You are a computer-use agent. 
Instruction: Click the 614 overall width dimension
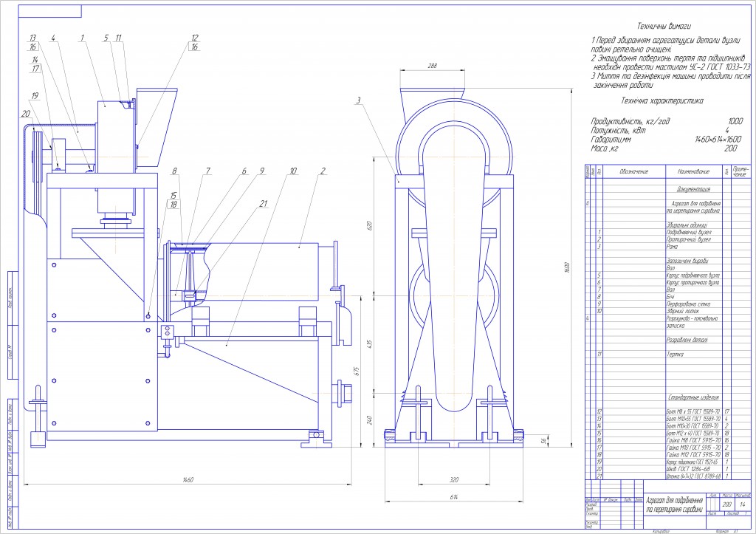click(455, 498)
